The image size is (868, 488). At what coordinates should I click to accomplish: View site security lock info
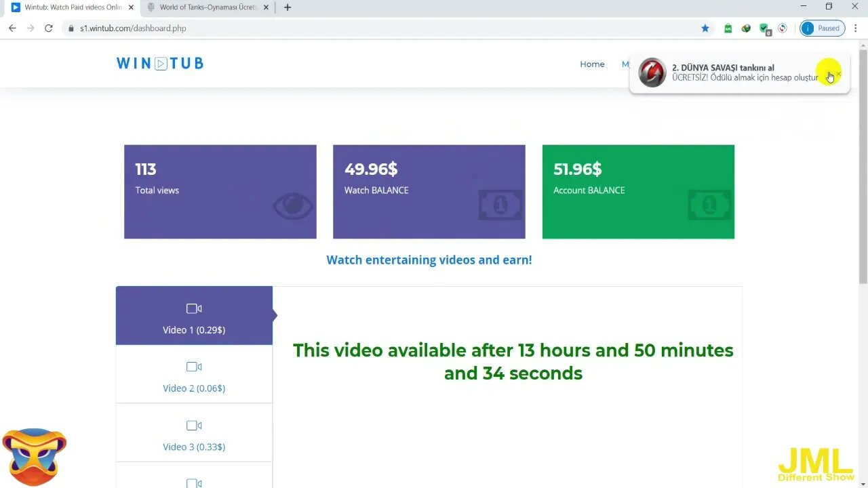click(71, 28)
